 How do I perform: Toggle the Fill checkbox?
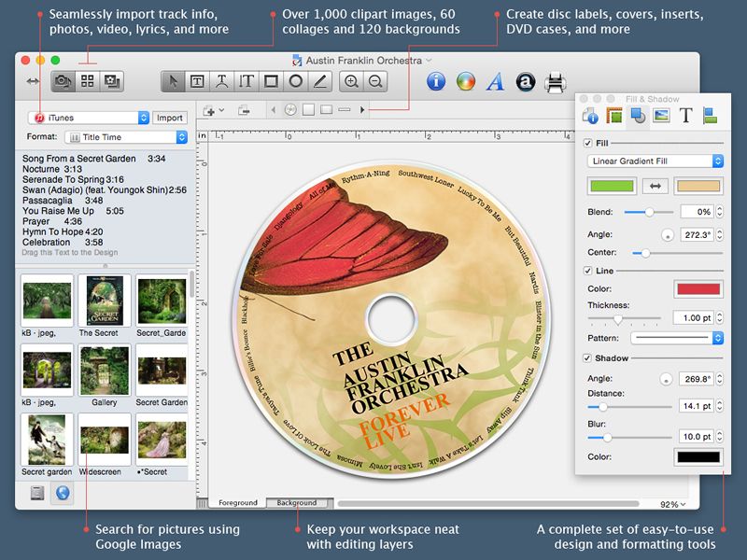[586, 143]
